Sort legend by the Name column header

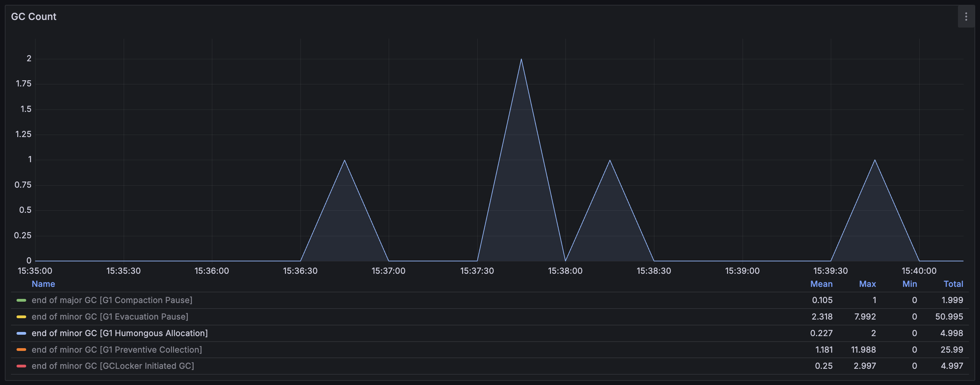coord(43,284)
